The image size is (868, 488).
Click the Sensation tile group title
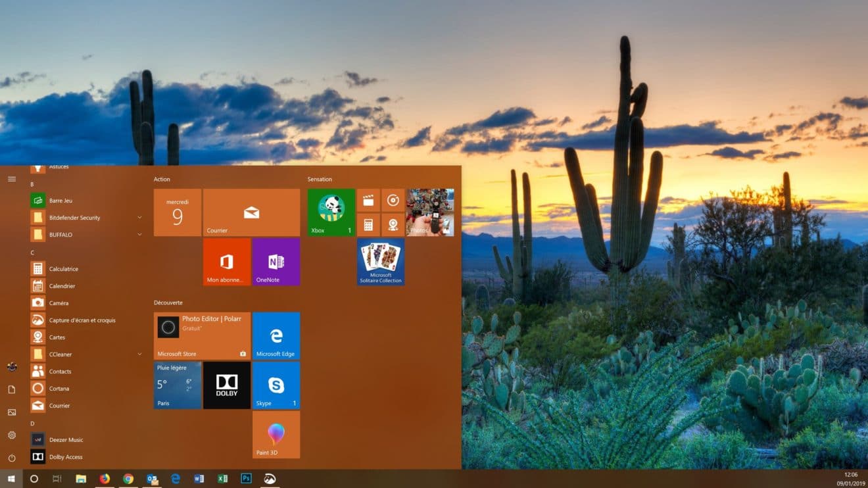320,179
